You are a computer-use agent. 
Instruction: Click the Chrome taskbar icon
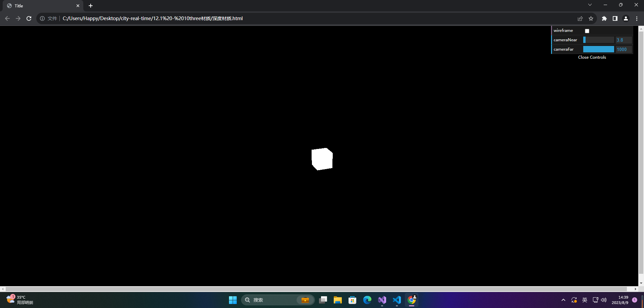point(412,300)
